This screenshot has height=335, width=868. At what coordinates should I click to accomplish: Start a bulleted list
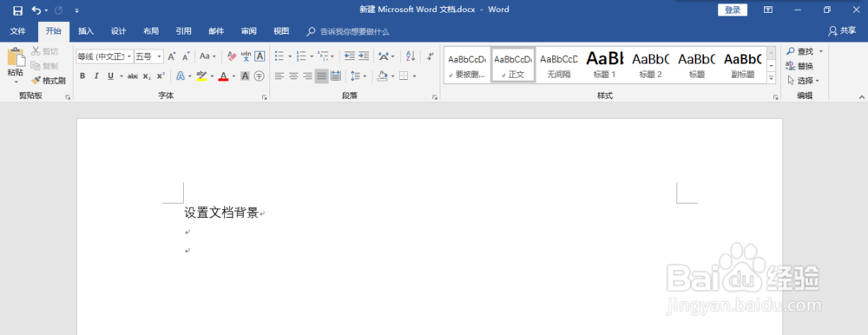279,56
